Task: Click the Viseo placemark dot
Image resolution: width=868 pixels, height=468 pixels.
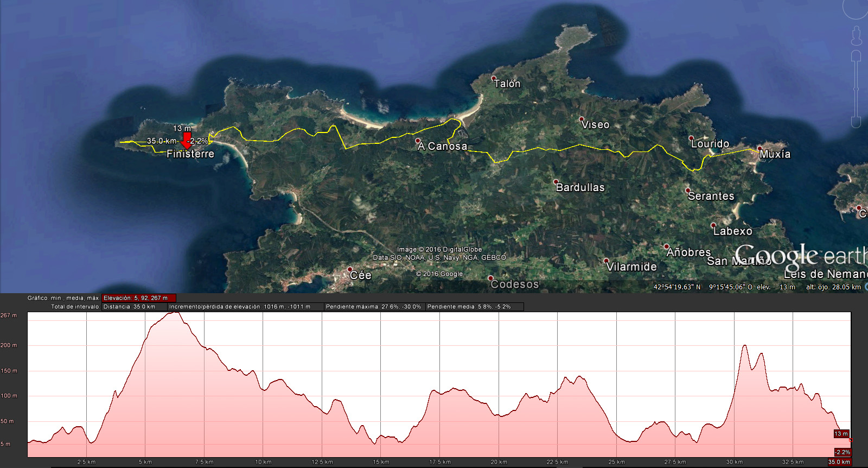Action: (582, 119)
